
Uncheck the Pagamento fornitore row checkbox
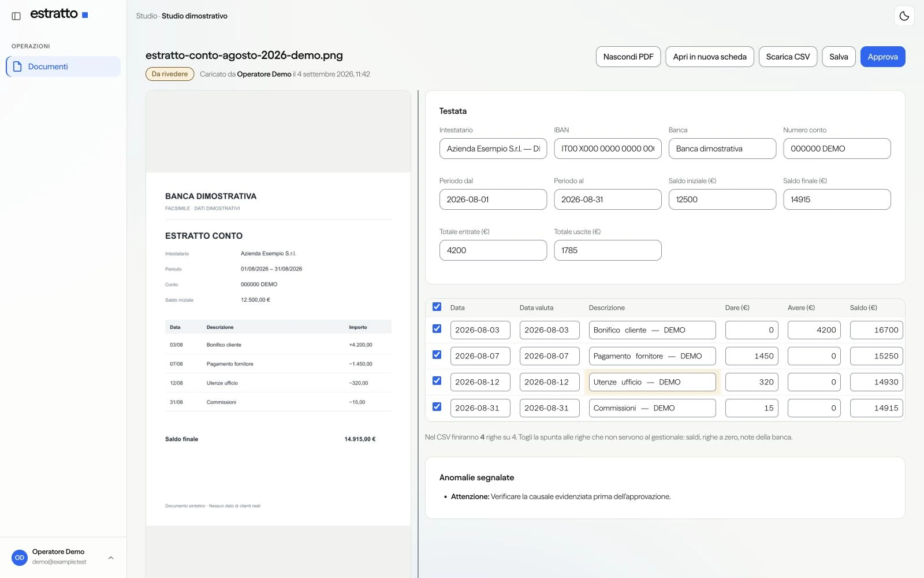pos(437,355)
